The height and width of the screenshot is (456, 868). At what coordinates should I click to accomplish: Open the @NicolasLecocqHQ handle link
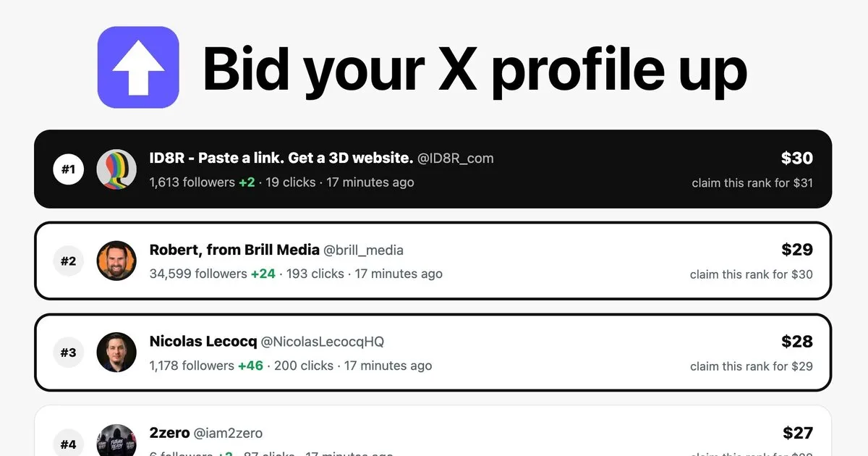323,341
